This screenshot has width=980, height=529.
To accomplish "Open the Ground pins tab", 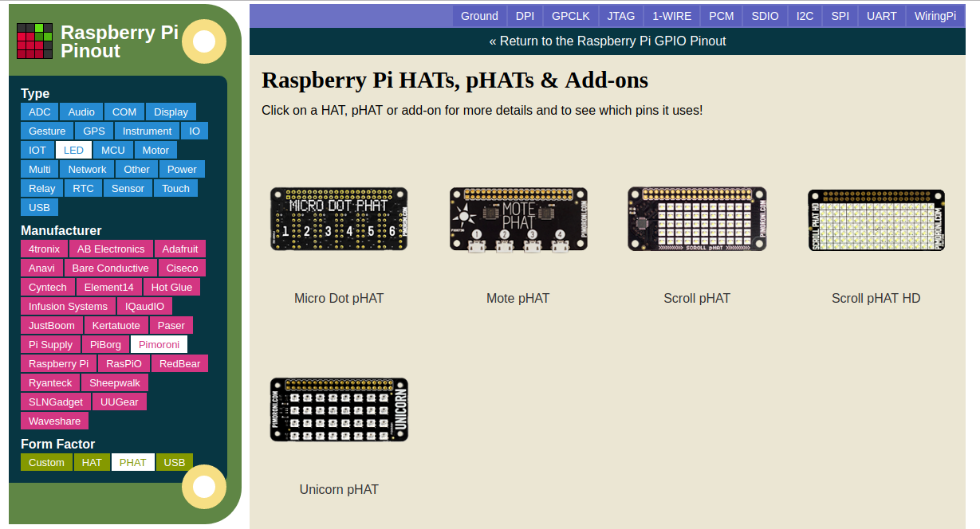I will 479,16.
